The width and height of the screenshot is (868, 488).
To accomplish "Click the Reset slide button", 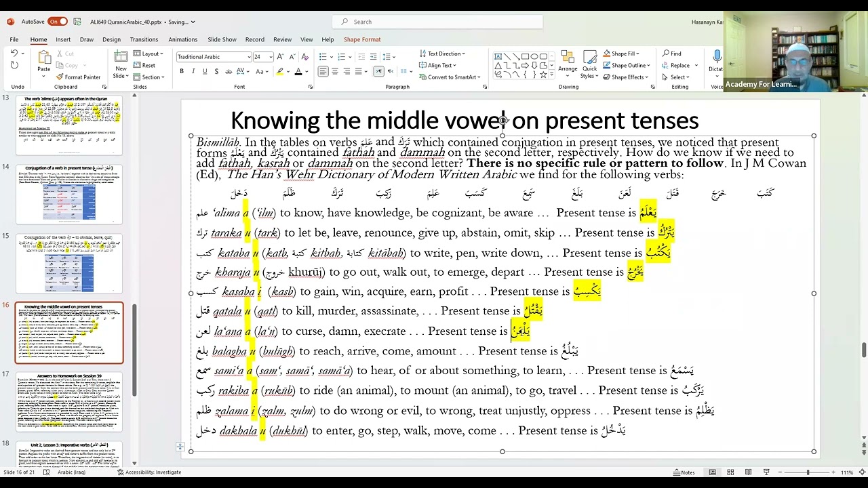I will 144,65.
